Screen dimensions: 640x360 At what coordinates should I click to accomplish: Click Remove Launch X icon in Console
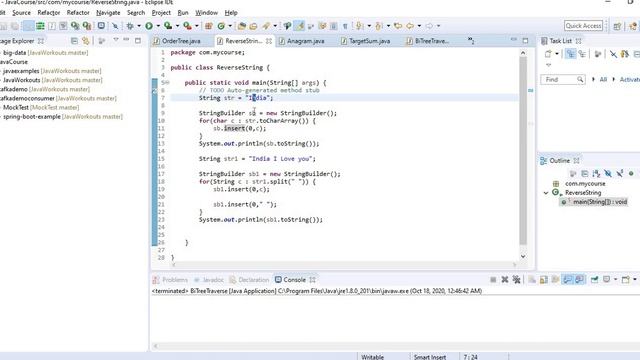(x=505, y=280)
